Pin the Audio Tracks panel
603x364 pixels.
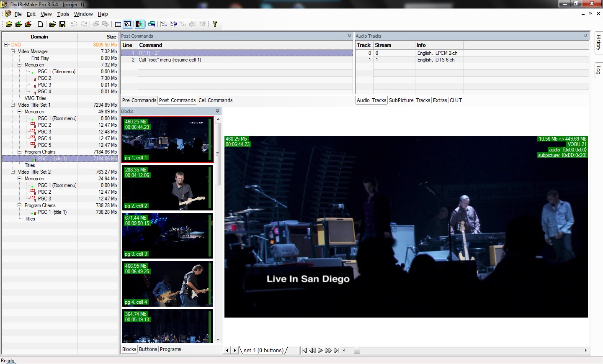[x=585, y=36]
